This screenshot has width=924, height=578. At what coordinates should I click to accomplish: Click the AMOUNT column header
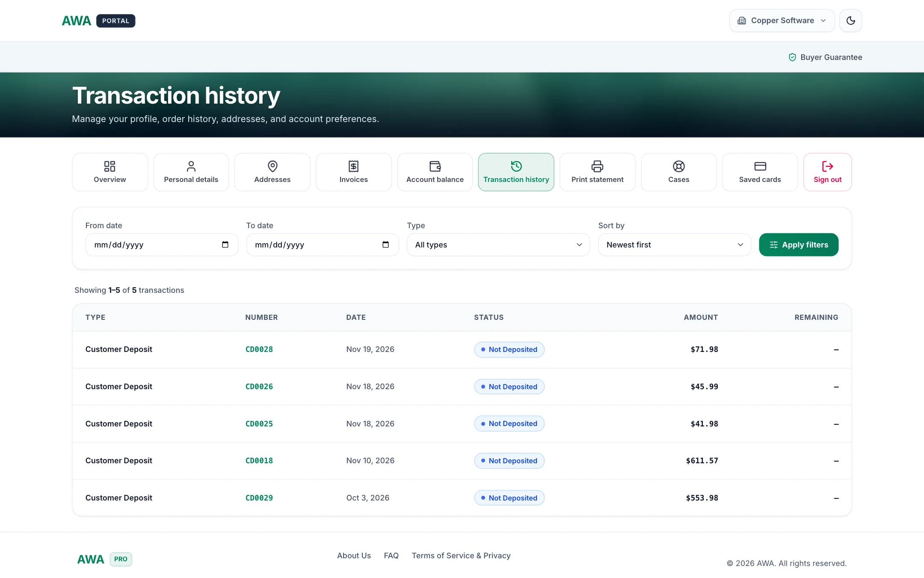(701, 317)
